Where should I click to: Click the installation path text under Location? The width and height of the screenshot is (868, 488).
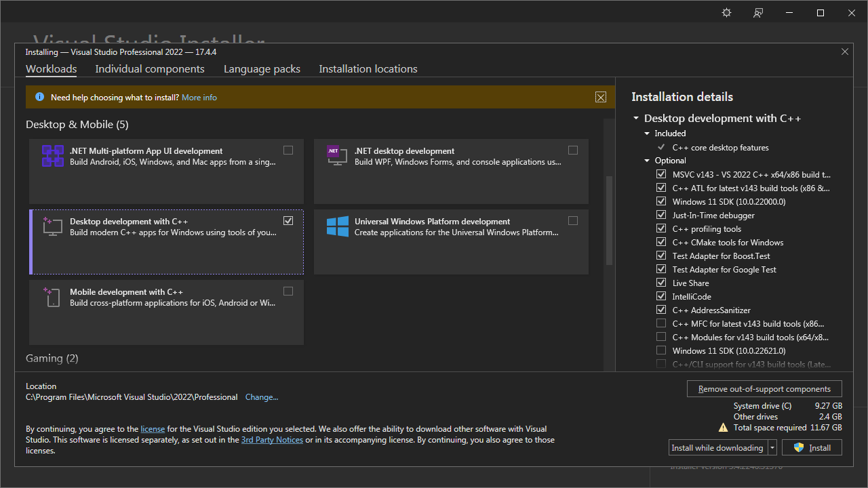[132, 397]
